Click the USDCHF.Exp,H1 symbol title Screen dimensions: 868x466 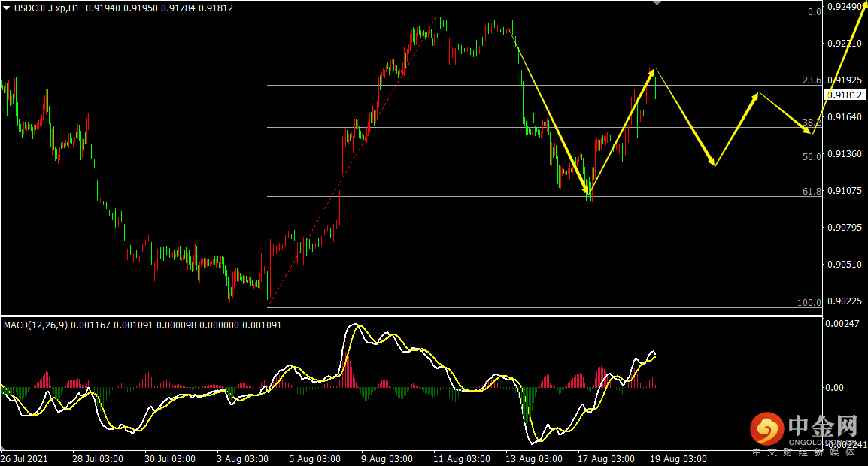pos(47,8)
